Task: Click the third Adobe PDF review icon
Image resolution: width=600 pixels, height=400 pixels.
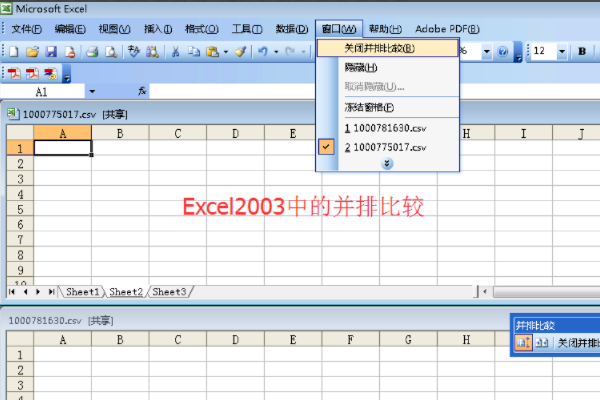Action: click(51, 73)
